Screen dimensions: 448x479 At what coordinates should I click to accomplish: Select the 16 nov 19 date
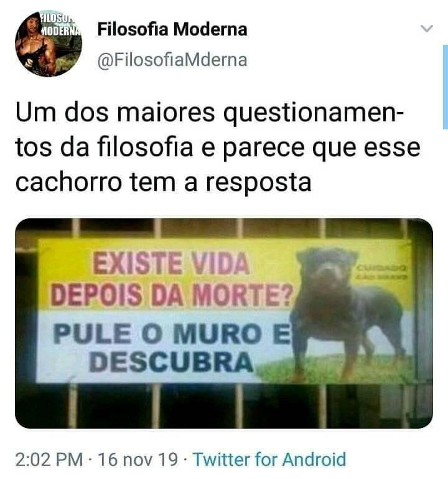click(x=138, y=460)
